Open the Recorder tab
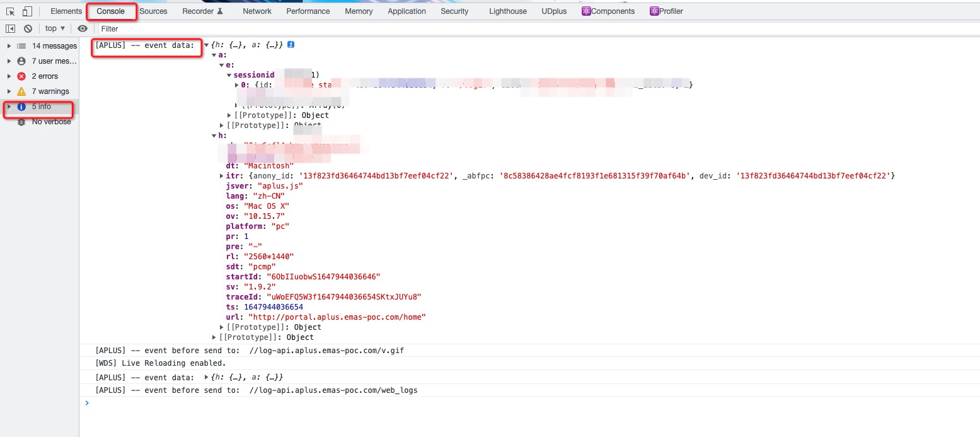This screenshot has height=437, width=980. (202, 11)
